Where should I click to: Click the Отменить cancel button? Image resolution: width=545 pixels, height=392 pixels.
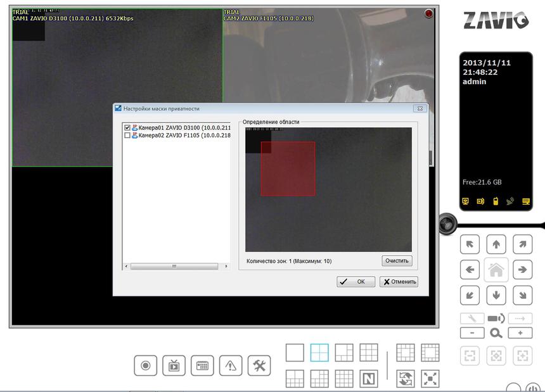tap(399, 282)
